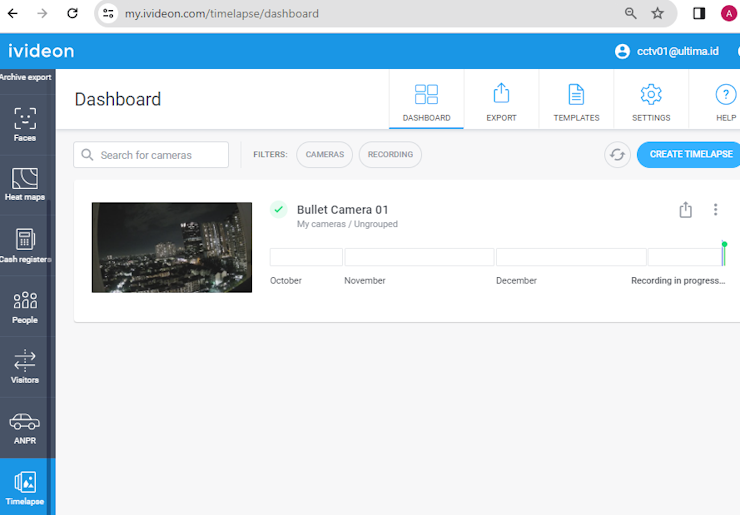Open the People counting sidebar section
The width and height of the screenshot is (740, 515).
click(x=25, y=307)
